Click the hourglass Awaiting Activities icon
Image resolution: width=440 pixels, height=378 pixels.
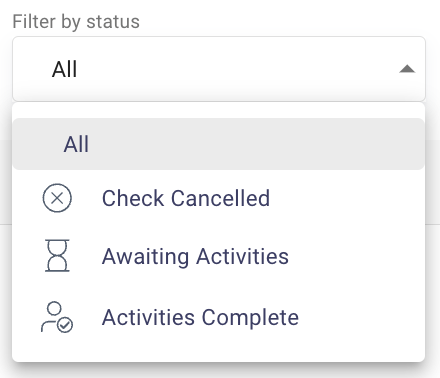click(57, 256)
